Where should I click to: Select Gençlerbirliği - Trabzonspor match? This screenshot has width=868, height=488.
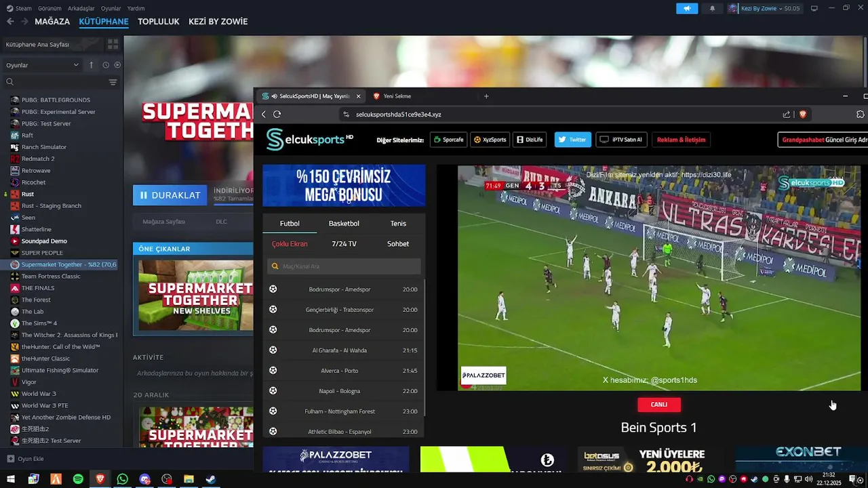(x=344, y=310)
